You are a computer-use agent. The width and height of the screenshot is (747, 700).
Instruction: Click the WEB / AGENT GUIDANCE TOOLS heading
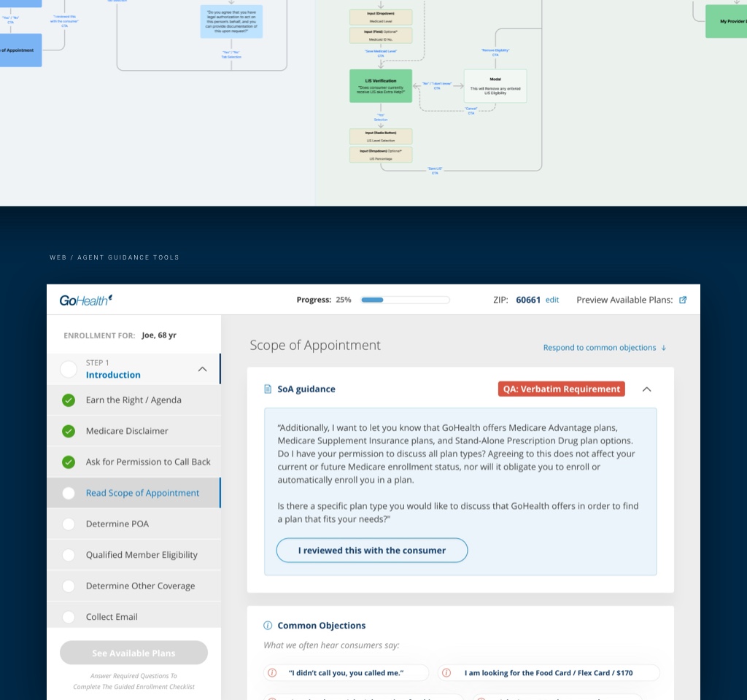(x=115, y=257)
